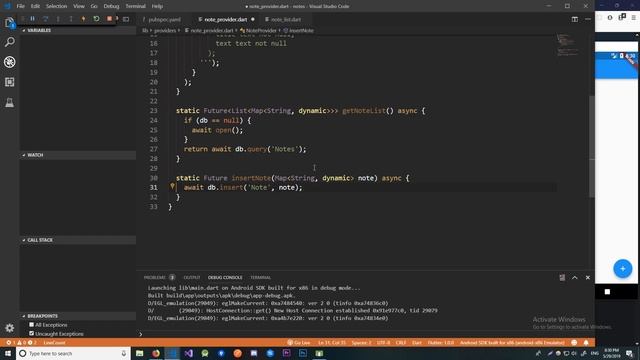Screen dimensions: 640x360
Task: Open the Test flask view in activity bar
Action: tap(9, 102)
